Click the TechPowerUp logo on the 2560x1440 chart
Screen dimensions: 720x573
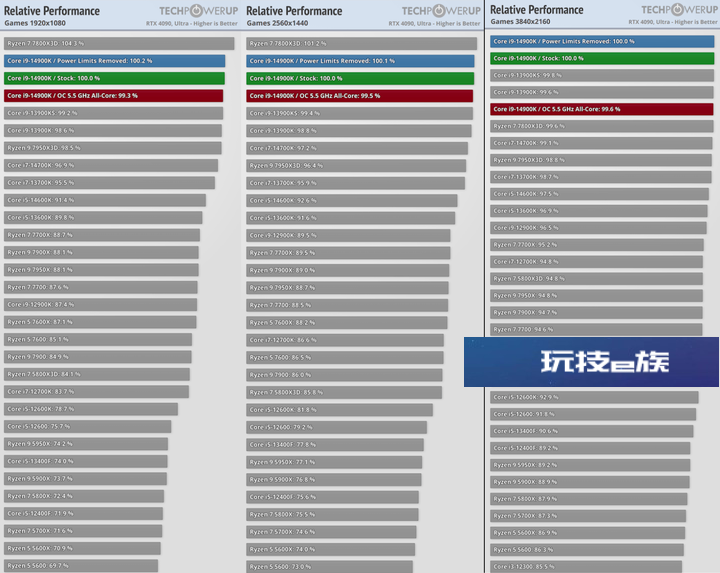(441, 11)
